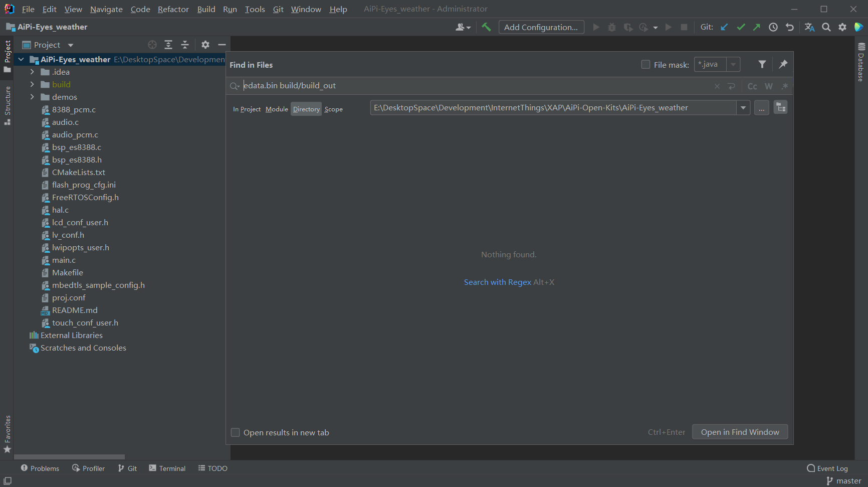Click the colorful plugin icon at toolbar end
Image resolution: width=868 pixels, height=487 pixels.
[x=858, y=27]
